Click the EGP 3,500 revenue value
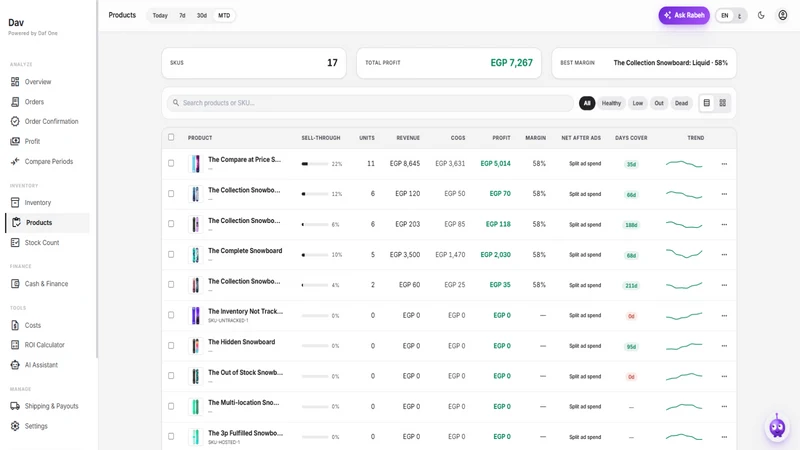Viewport: 800px width, 450px height. 405,255
